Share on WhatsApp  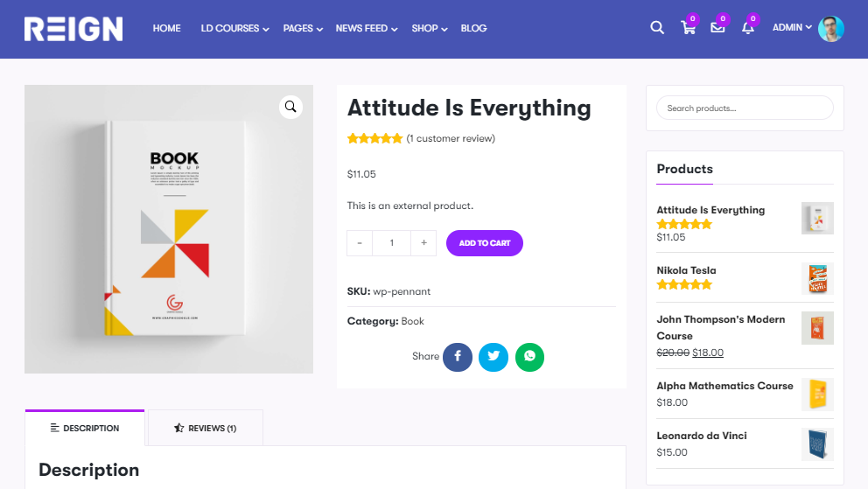pos(529,357)
